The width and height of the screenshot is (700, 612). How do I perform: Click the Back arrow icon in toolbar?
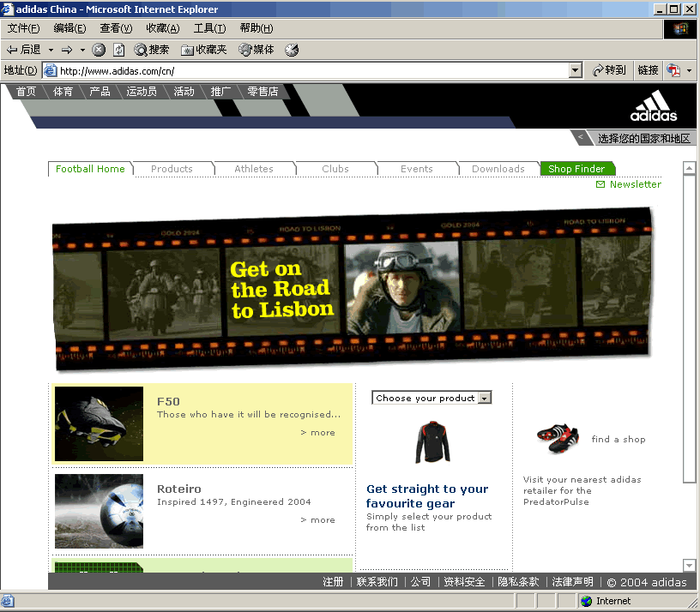12,50
